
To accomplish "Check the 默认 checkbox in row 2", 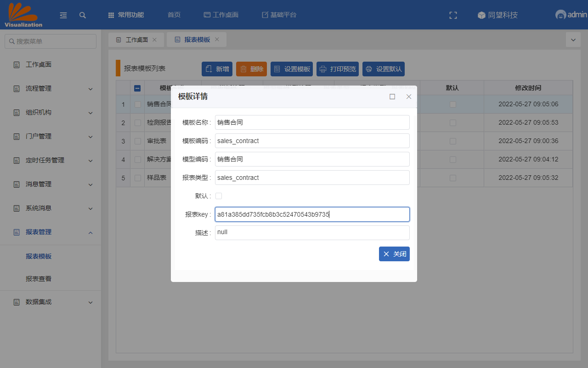I will point(452,123).
